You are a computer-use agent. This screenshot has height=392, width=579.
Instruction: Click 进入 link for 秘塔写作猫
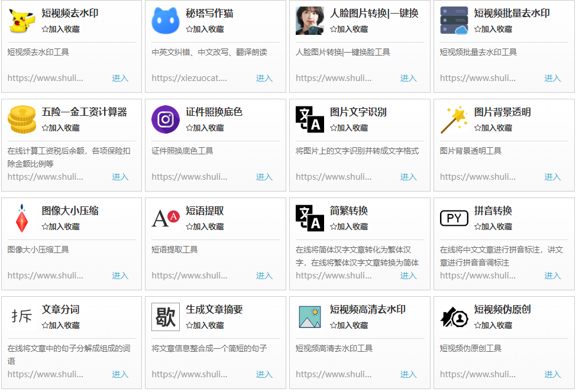[x=264, y=78]
